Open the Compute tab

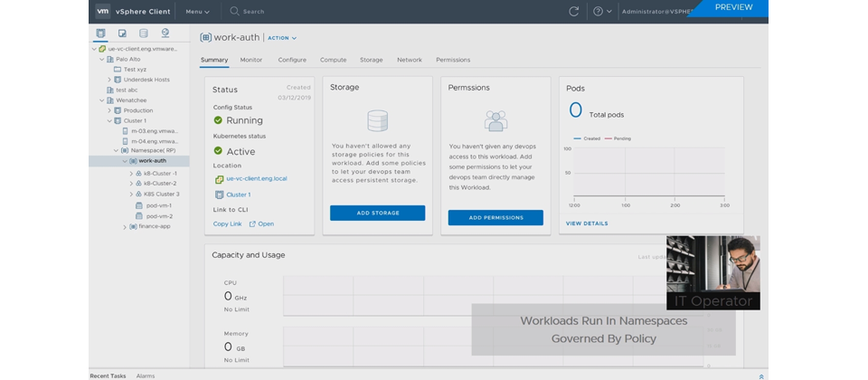pos(334,60)
